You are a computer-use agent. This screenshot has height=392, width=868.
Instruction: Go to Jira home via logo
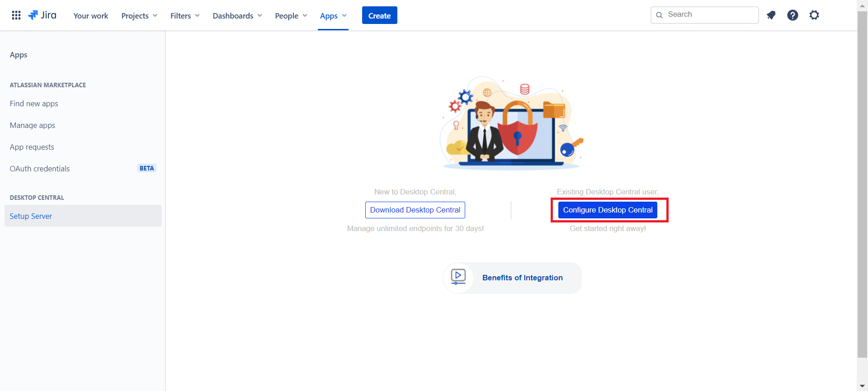pos(42,15)
